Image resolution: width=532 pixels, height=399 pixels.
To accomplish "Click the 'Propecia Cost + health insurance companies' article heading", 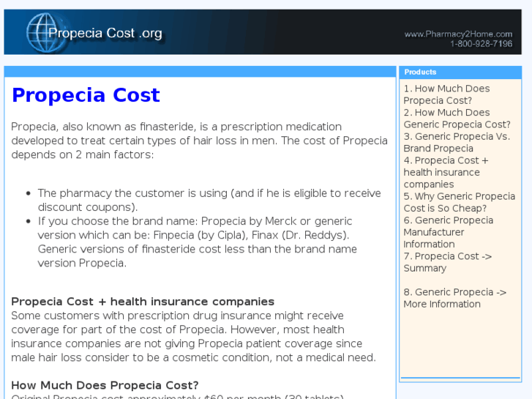I will [143, 302].
